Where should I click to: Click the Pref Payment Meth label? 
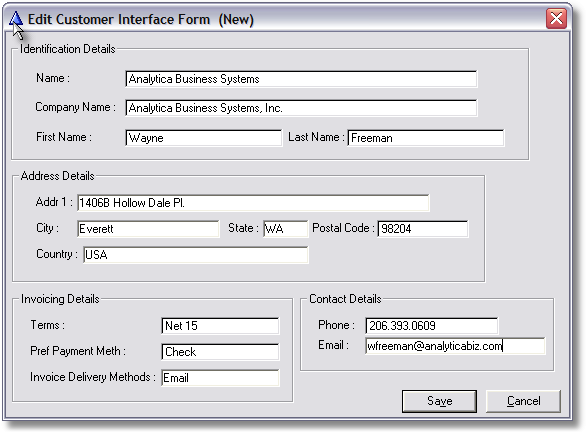click(x=78, y=351)
